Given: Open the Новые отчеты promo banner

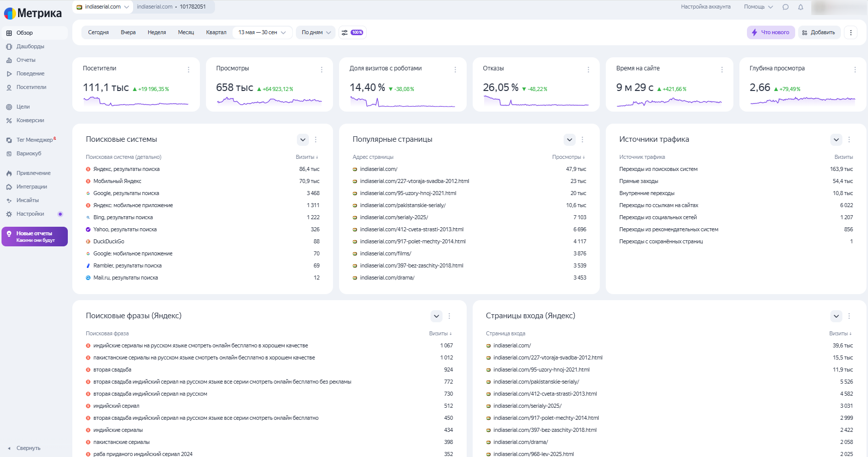Looking at the screenshot, I should (x=35, y=237).
